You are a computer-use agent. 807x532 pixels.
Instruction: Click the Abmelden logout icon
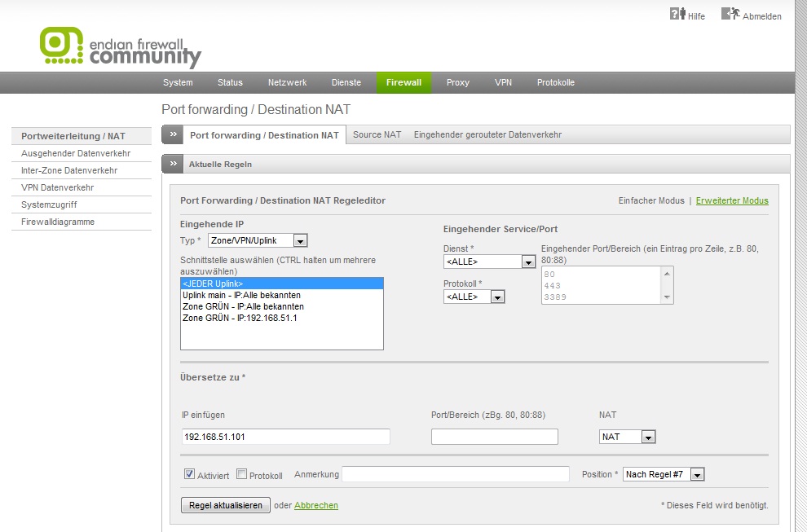(x=730, y=14)
